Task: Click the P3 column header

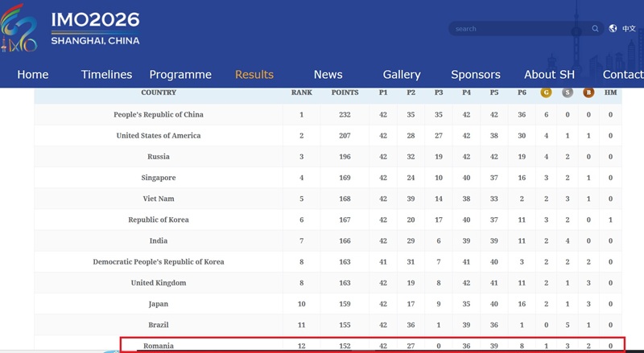Action: point(439,92)
